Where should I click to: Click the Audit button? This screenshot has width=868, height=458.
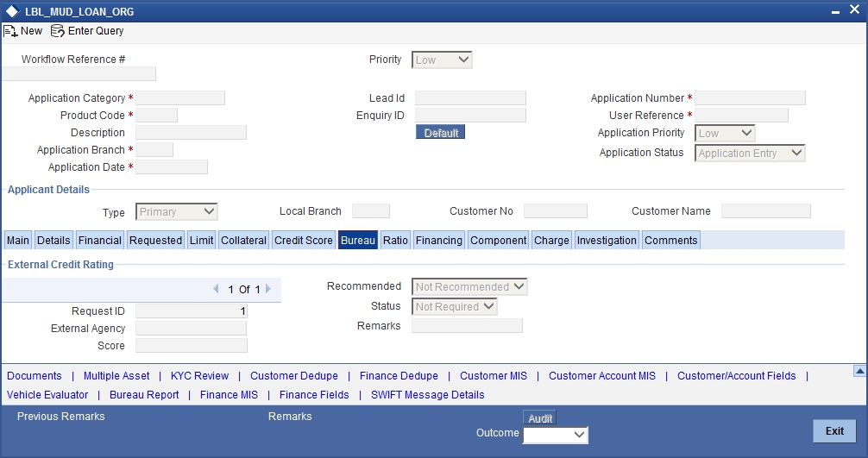pyautogui.click(x=540, y=418)
